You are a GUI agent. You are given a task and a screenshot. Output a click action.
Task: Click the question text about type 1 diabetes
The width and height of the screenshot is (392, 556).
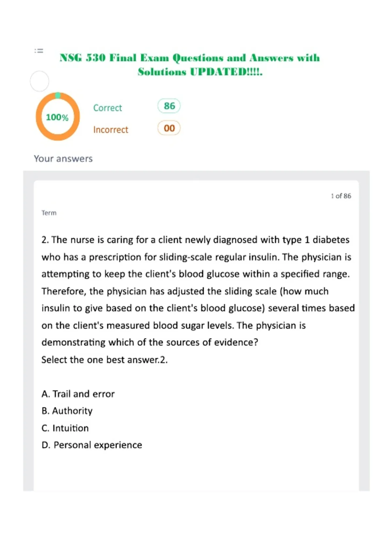(198, 291)
